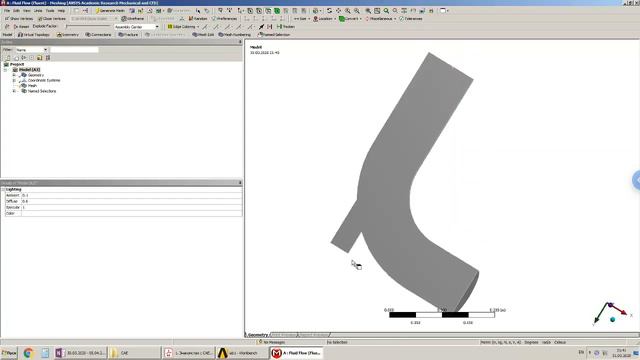Open the Miscellaneous dropdown
640x360 pixels.
(x=380, y=19)
